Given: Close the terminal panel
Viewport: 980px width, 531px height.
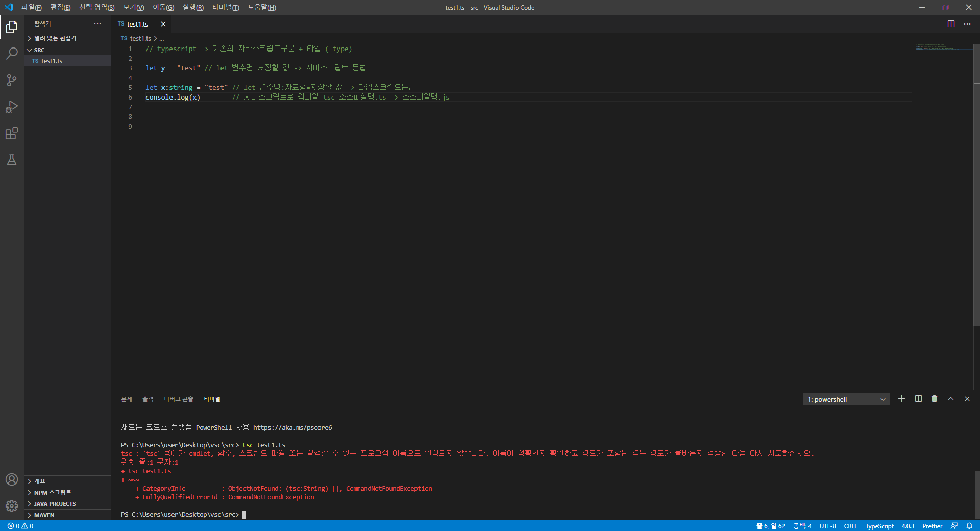Looking at the screenshot, I should (967, 399).
